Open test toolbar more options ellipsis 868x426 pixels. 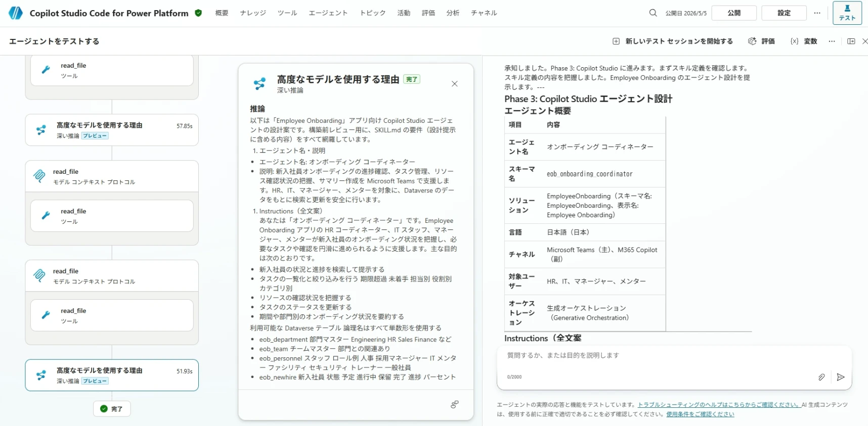pos(832,41)
